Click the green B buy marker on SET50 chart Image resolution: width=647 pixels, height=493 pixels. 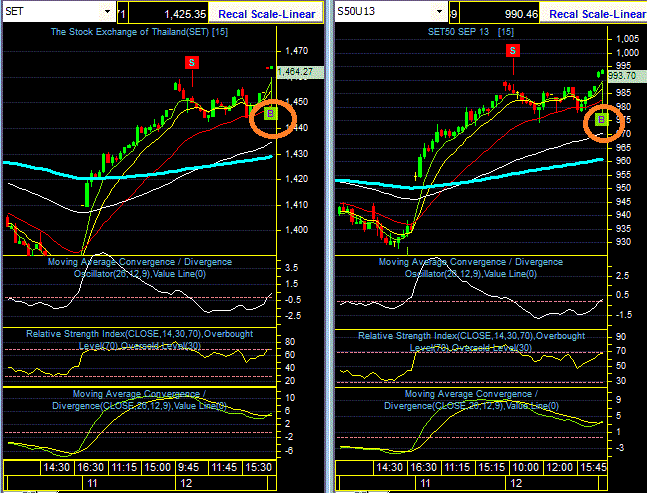coord(601,120)
